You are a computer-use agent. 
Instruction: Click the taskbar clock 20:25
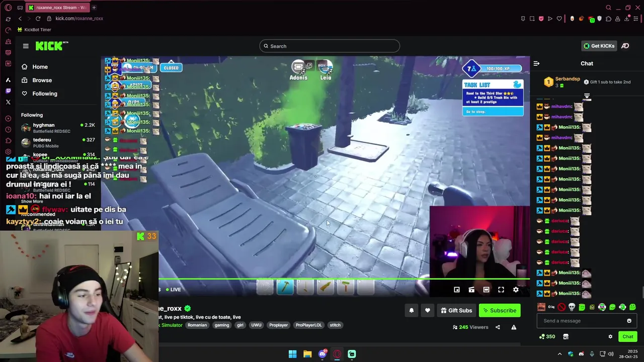coord(628,354)
